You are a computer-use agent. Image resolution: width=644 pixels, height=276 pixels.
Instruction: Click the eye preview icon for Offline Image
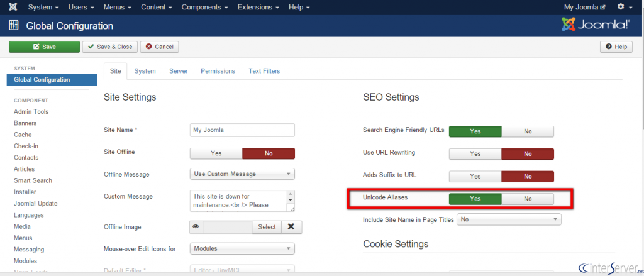coord(196,227)
